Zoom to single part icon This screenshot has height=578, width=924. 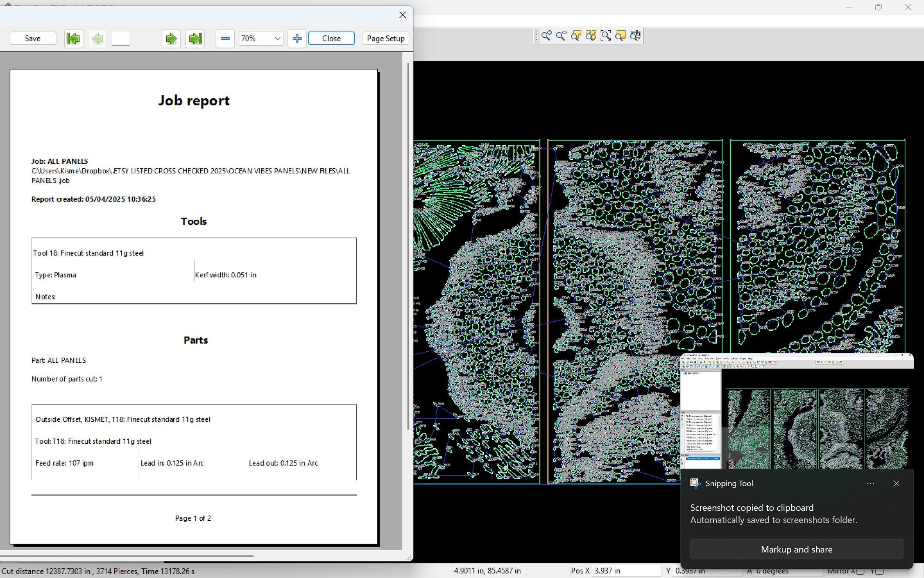pos(576,36)
